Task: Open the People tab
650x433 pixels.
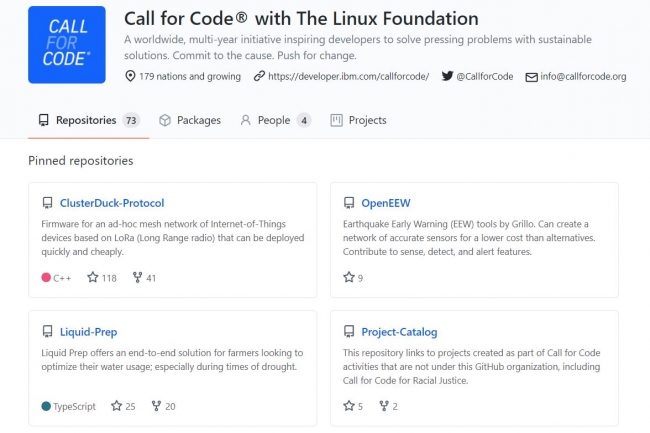Action: [x=275, y=120]
